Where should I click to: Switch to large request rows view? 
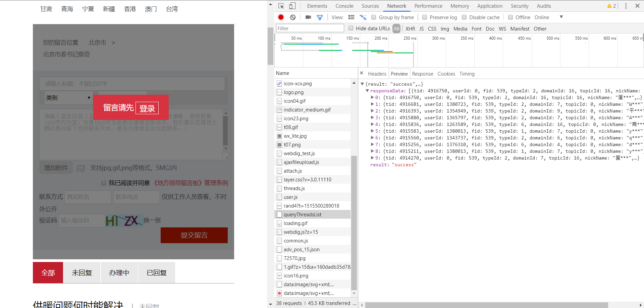pos(351,17)
